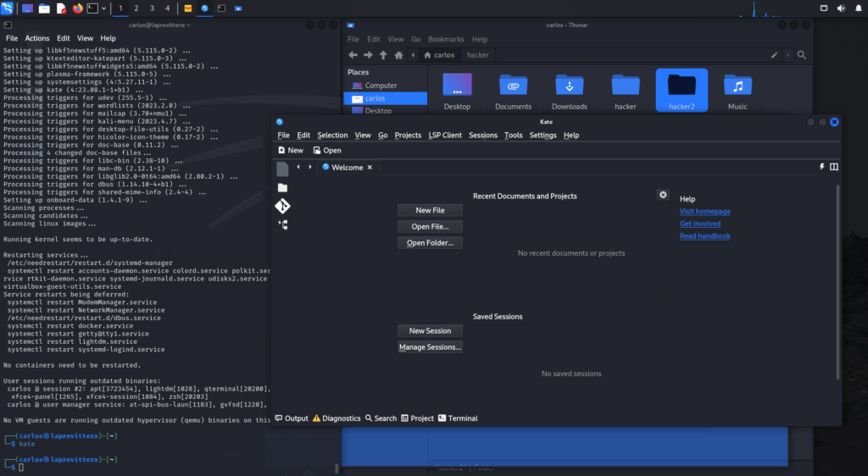Go back in Thunar toolbar
The image size is (868, 476).
pyautogui.click(x=353, y=55)
